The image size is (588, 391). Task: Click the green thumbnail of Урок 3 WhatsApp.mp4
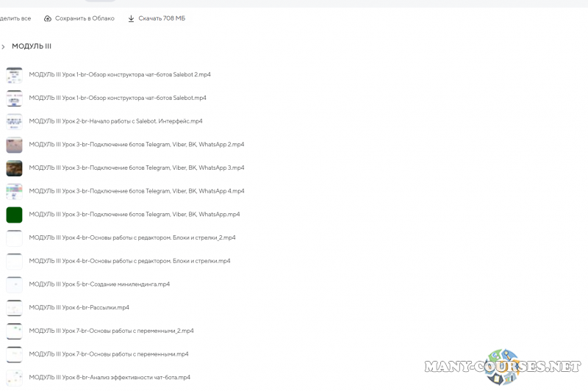[x=14, y=215]
